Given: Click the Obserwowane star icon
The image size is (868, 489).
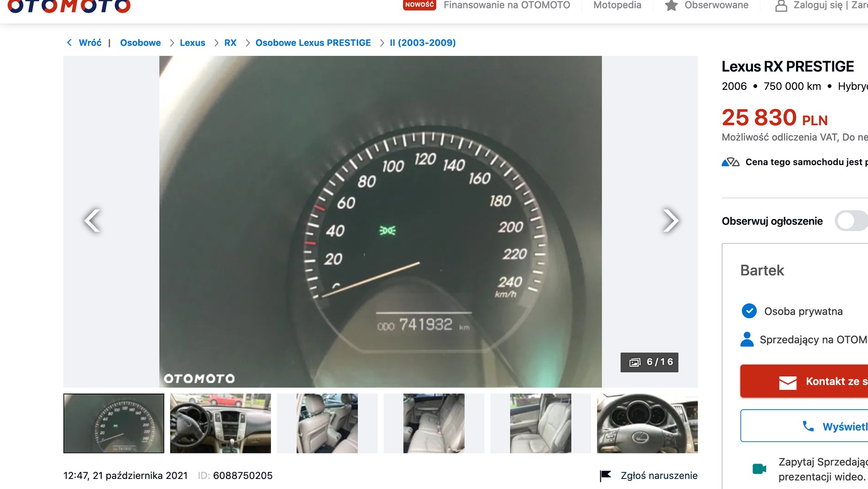Looking at the screenshot, I should click(671, 6).
